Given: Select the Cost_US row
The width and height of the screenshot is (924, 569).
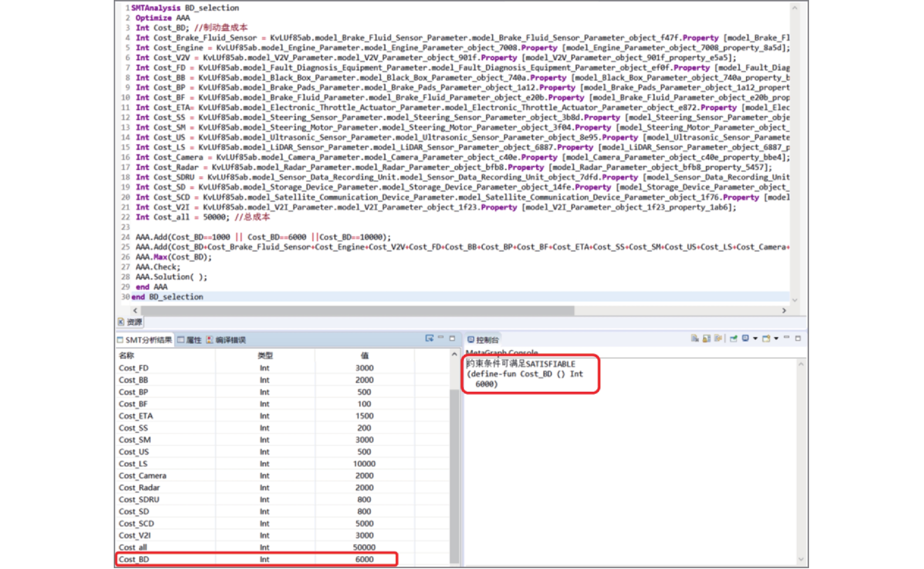Looking at the screenshot, I should pos(282,452).
